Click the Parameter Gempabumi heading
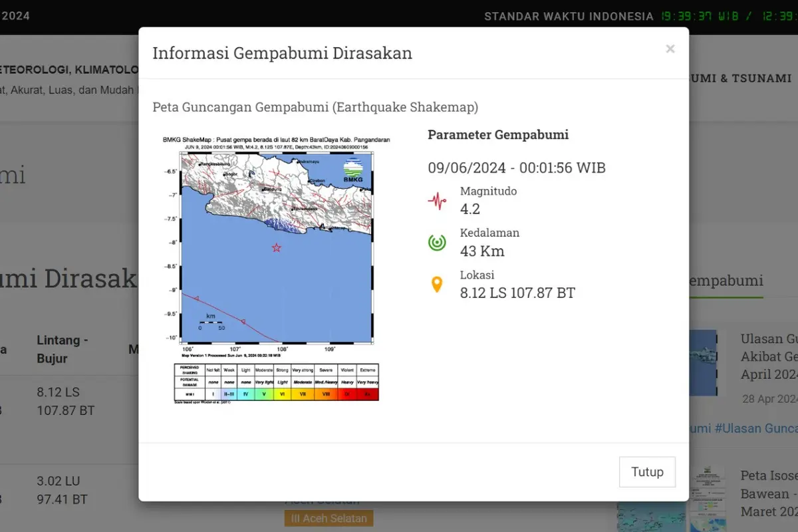 (x=498, y=135)
